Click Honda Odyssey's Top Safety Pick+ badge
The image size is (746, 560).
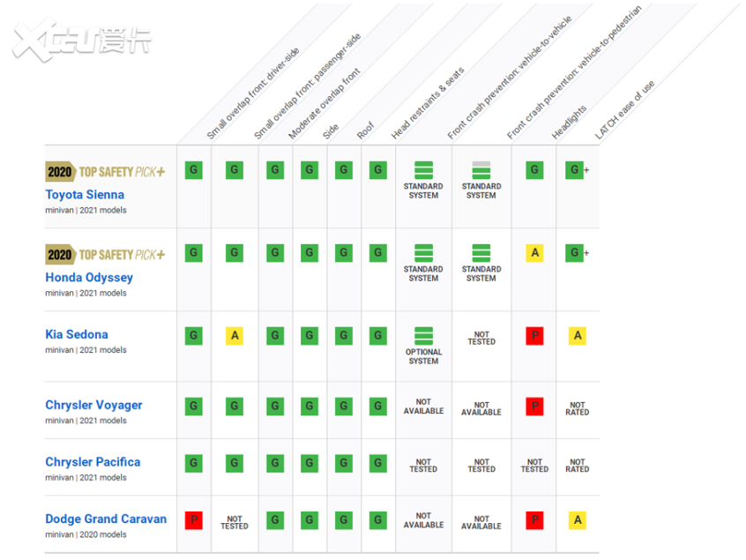tap(105, 255)
